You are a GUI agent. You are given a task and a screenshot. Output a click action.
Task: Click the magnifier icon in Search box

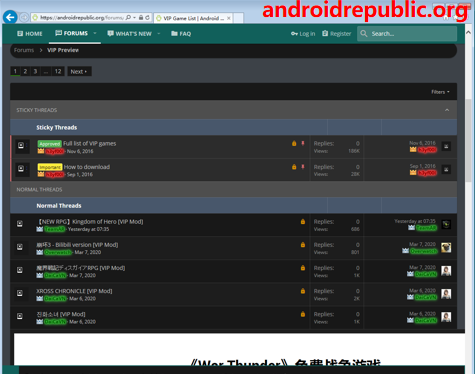(364, 34)
